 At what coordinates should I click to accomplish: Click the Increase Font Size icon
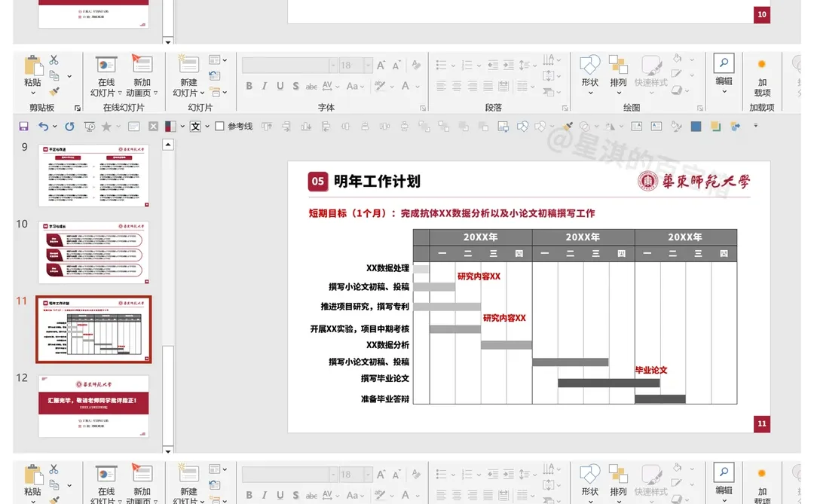click(381, 65)
